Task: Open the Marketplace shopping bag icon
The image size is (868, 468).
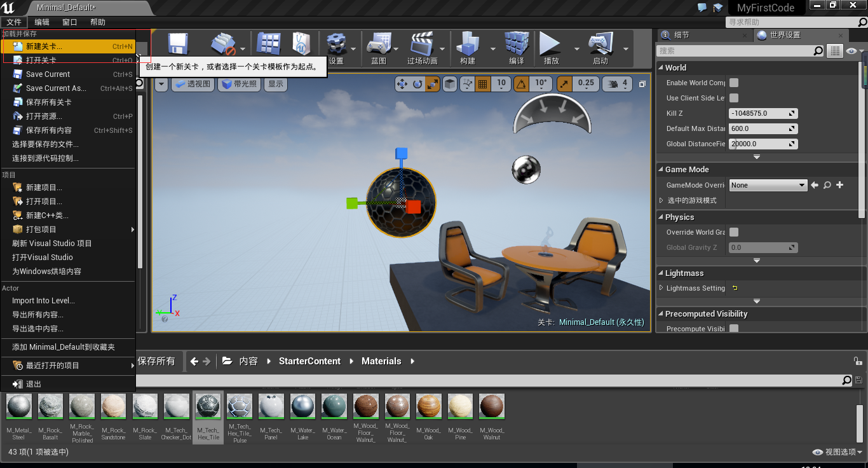Action: coord(301,45)
